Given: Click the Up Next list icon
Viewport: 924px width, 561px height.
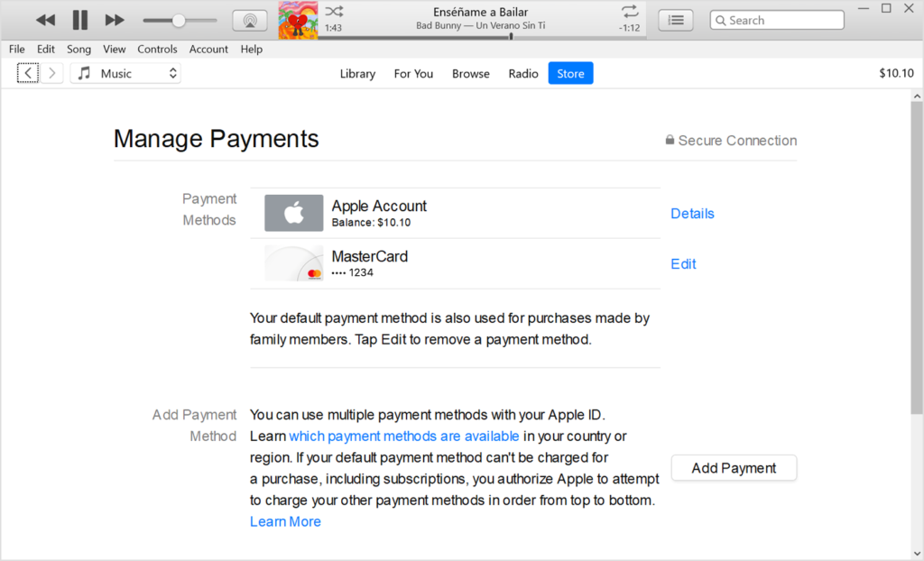Looking at the screenshot, I should 676,20.
